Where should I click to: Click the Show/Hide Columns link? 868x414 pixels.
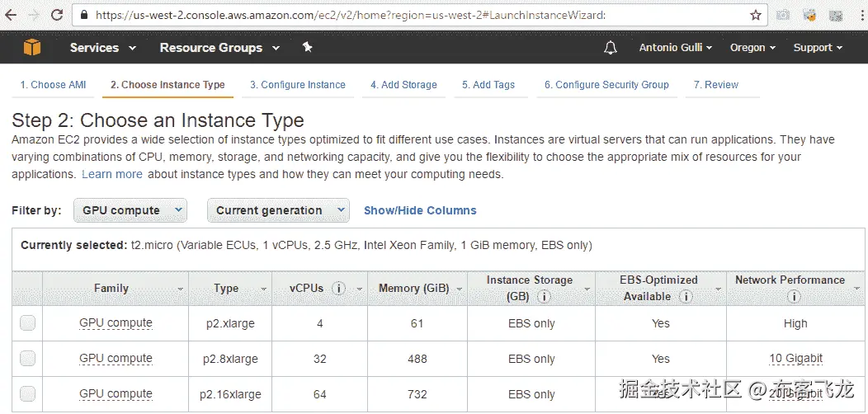(x=420, y=210)
